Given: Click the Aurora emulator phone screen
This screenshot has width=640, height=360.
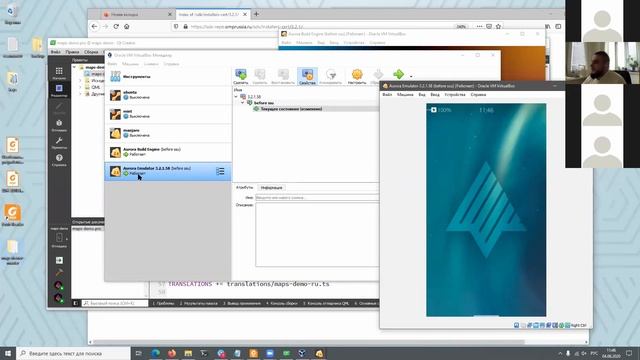Looking at the screenshot, I should [x=486, y=210].
